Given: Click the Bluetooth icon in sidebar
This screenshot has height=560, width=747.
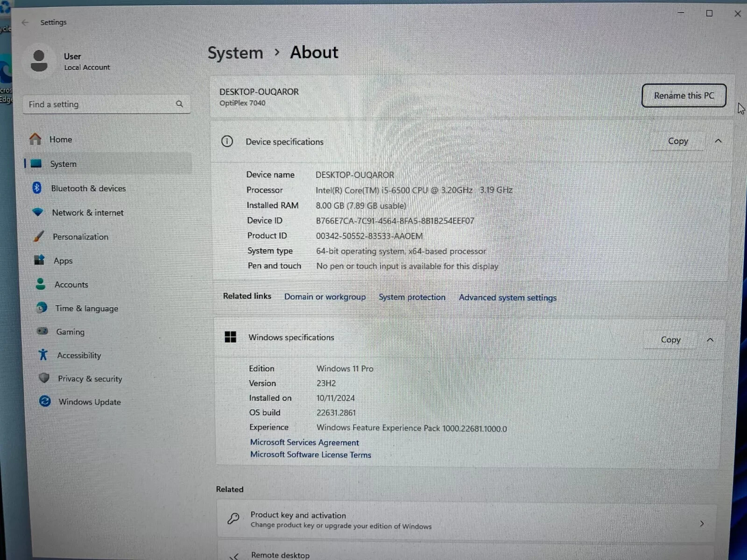Looking at the screenshot, I should tap(37, 188).
